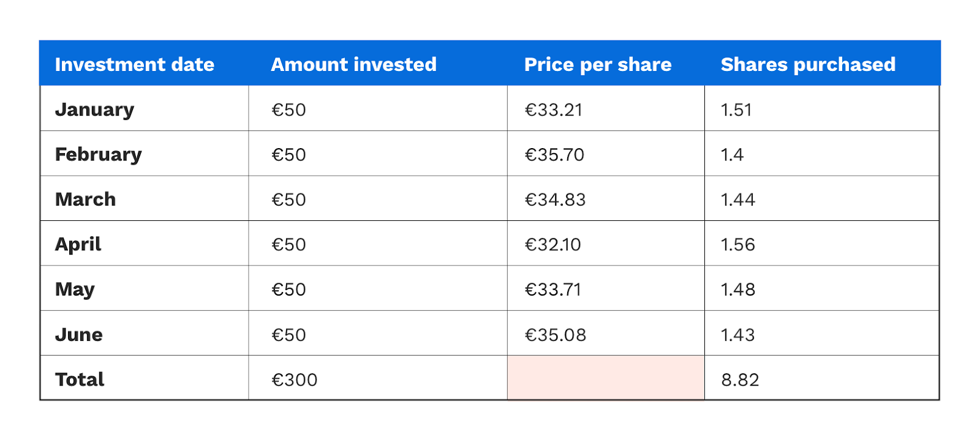Image resolution: width=980 pixels, height=440 pixels.
Task: Select the February row label
Action: 98,155
